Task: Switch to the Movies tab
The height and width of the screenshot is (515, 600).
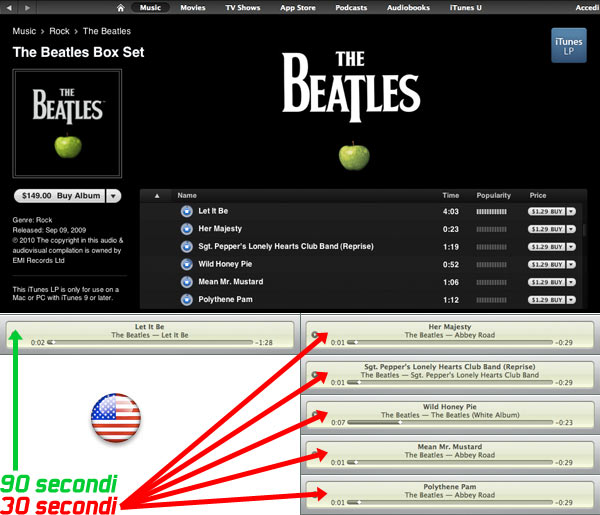Action: pos(193,7)
